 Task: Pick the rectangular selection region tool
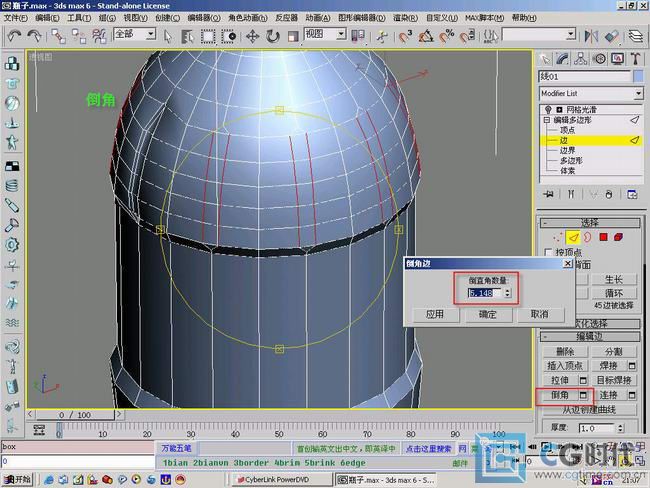click(x=208, y=36)
